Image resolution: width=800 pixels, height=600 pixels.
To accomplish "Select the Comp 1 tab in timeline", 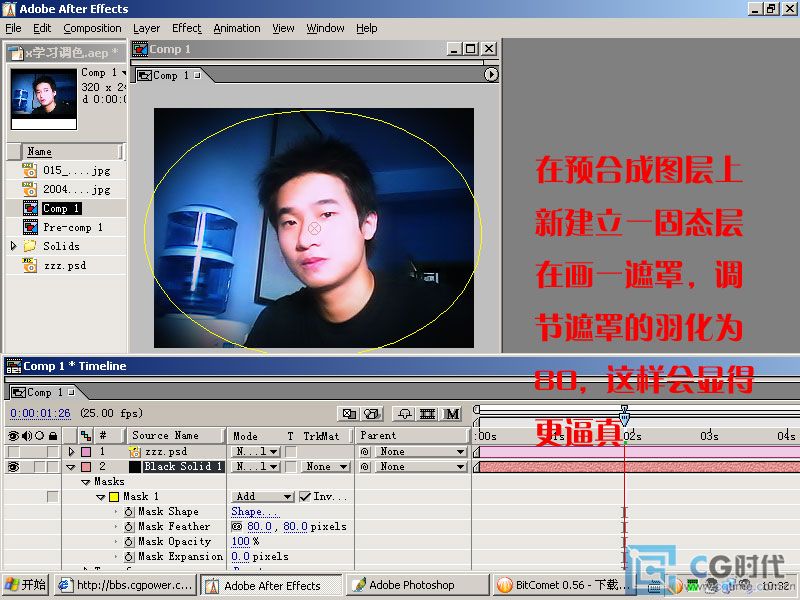I will click(44, 392).
